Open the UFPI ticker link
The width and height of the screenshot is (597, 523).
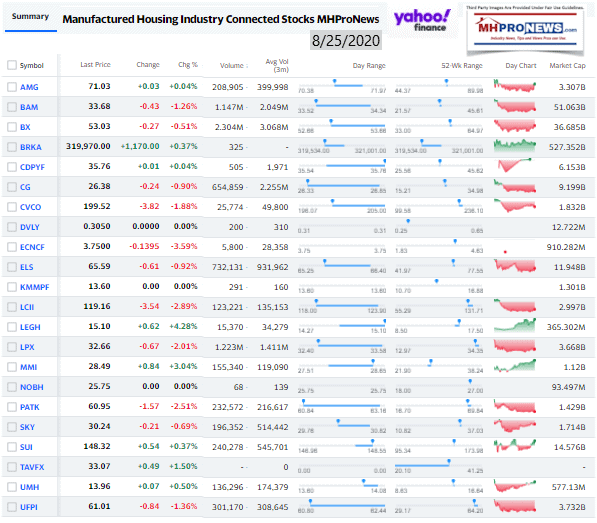coord(29,507)
